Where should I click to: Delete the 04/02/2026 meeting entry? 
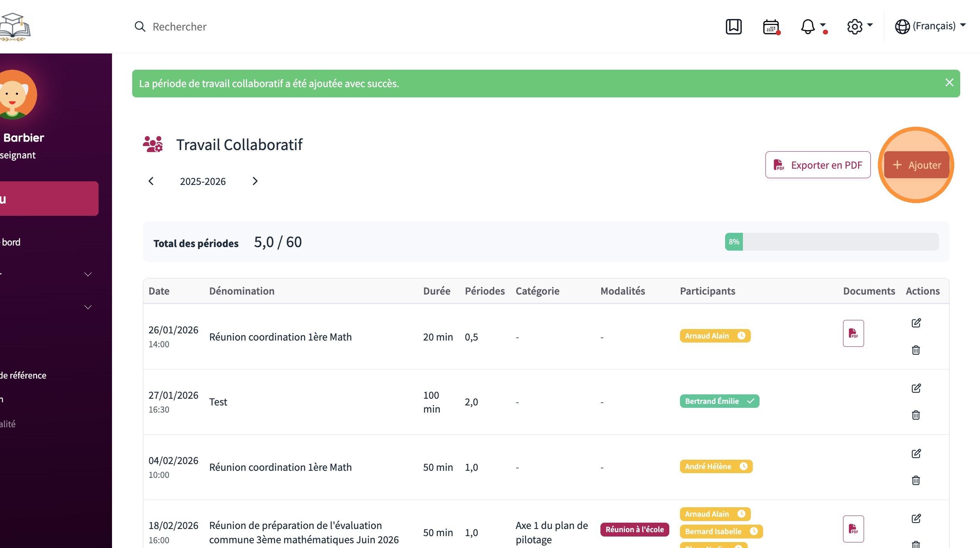(x=916, y=480)
